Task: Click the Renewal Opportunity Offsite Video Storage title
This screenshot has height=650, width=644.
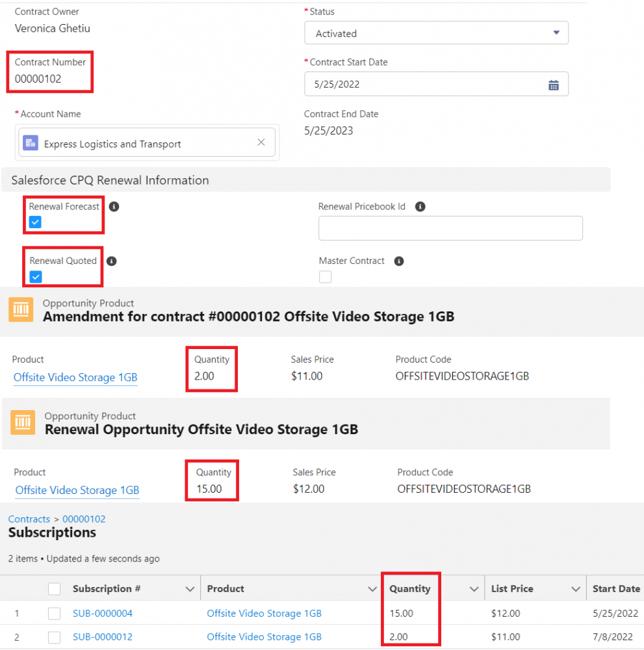Action: (201, 430)
